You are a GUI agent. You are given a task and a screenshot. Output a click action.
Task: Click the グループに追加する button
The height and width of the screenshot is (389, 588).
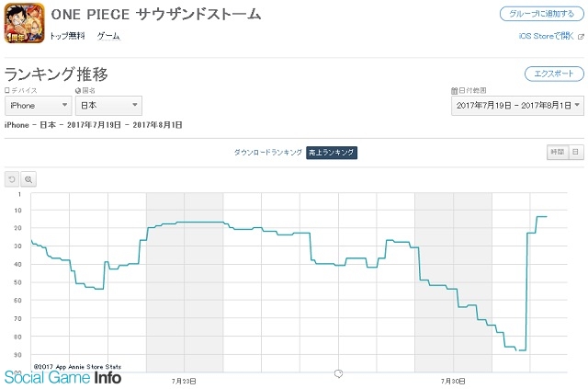(x=542, y=14)
